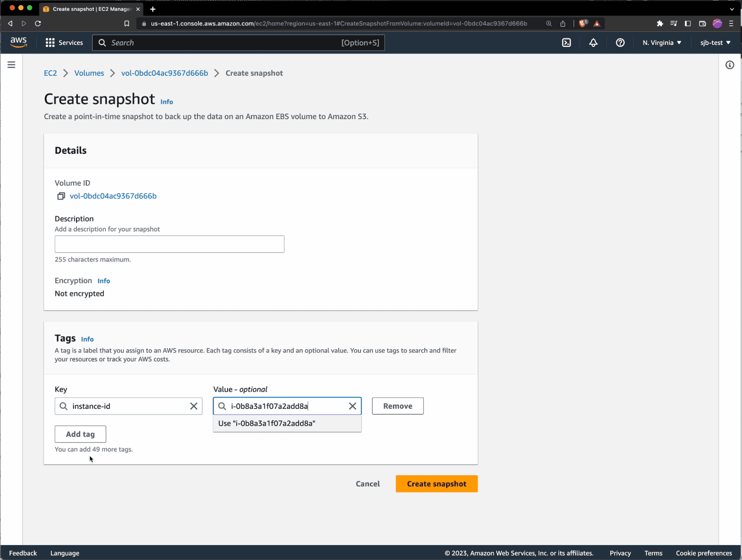Open the browser zoom control icon

(549, 23)
